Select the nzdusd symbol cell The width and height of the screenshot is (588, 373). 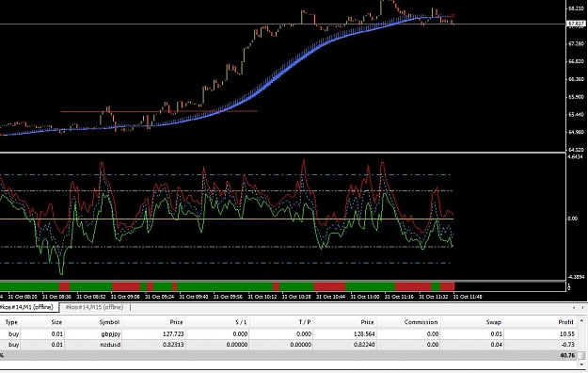pyautogui.click(x=110, y=345)
